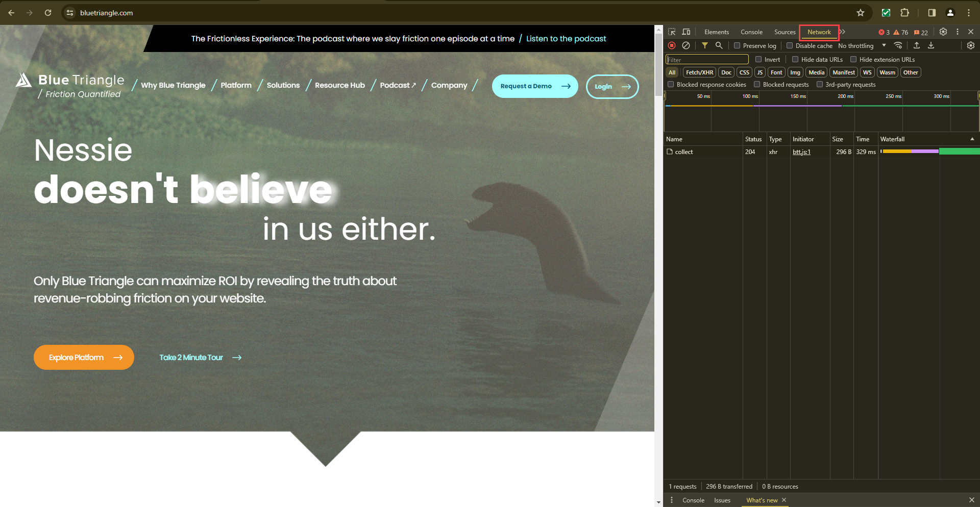Screen dimensions: 980x507
Task: Open the browser extensions puzzle icon
Action: (x=904, y=13)
